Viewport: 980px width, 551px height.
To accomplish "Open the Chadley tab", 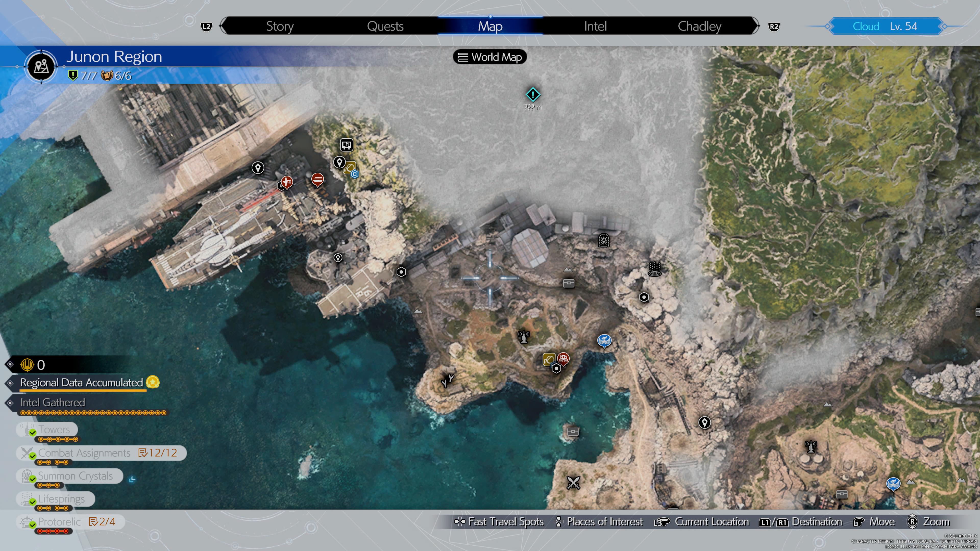I will pyautogui.click(x=699, y=26).
